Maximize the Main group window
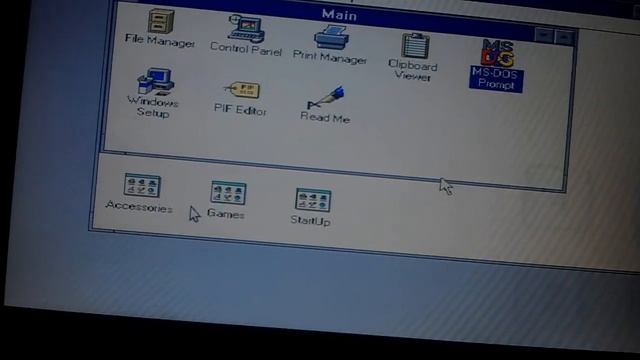 click(x=565, y=38)
